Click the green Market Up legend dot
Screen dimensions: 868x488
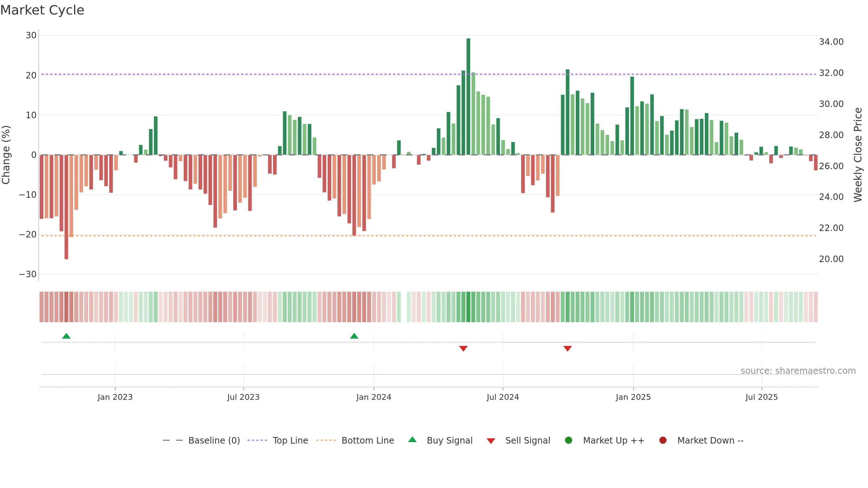click(x=569, y=440)
